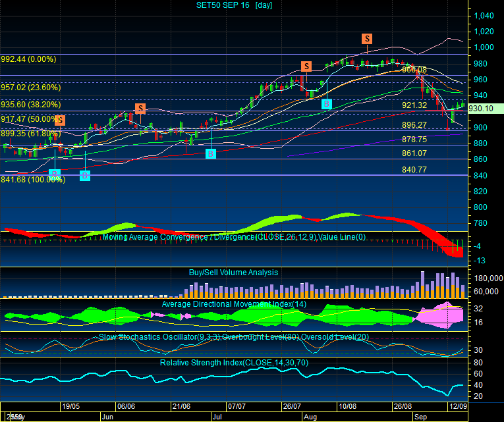Select the Relative Strength Index(CLOSE,14,30,70) title
Image resolution: width=504 pixels, height=422 pixels.
tap(234, 363)
